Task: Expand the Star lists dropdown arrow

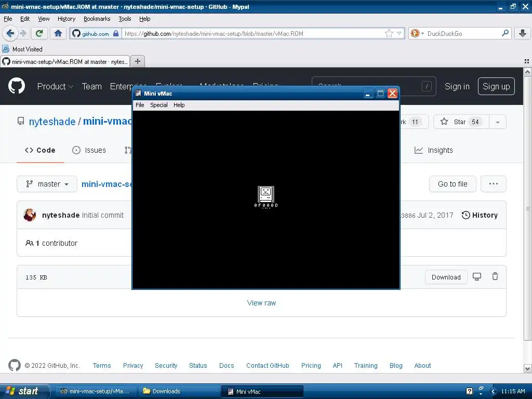Action: pos(498,122)
